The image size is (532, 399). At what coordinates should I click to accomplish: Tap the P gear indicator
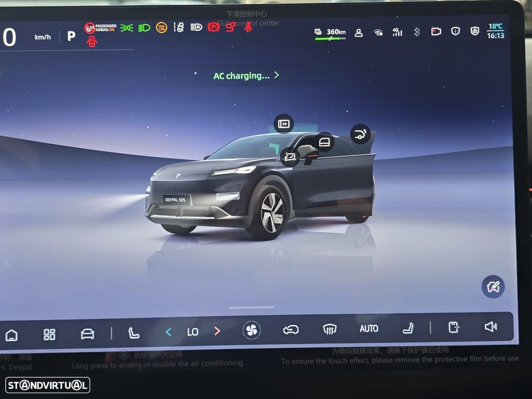[71, 36]
